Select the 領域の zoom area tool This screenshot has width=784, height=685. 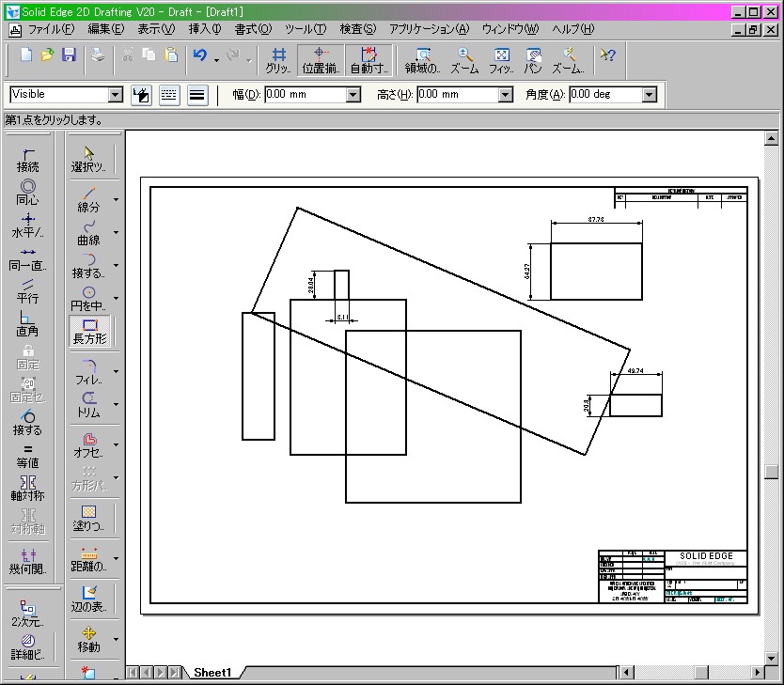422,60
